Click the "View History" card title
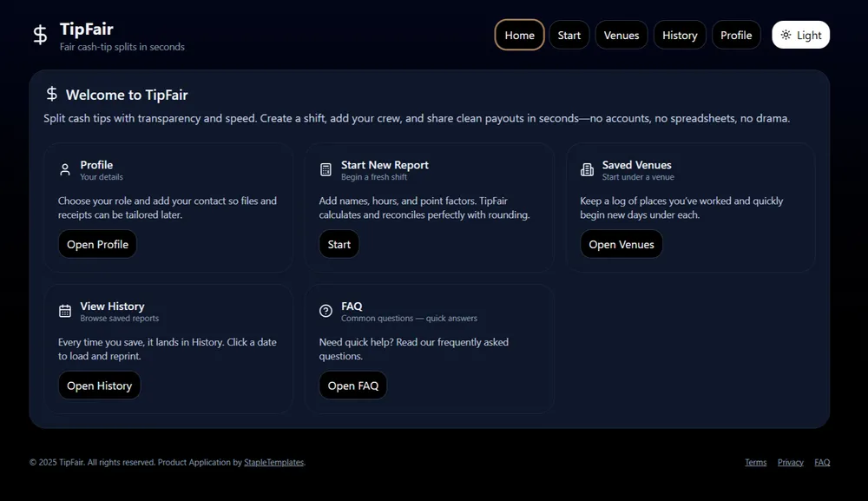868x501 pixels. point(112,307)
